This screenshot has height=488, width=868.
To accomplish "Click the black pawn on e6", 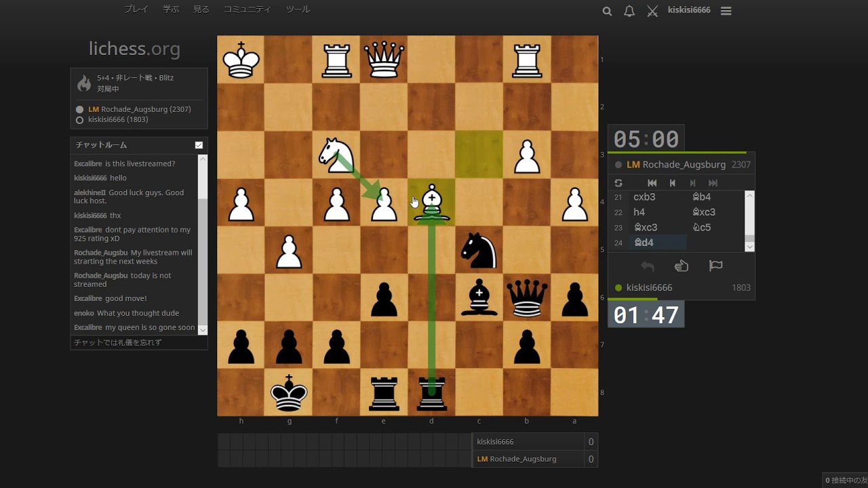I will [x=384, y=298].
